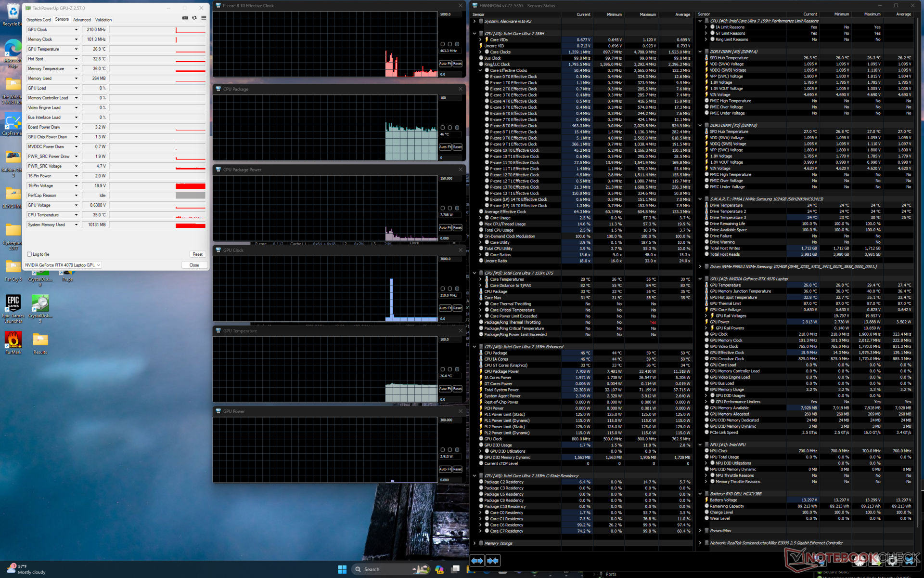Open the Hot Spot sensor dropdown
Screen dimensions: 924x578
tap(76, 59)
